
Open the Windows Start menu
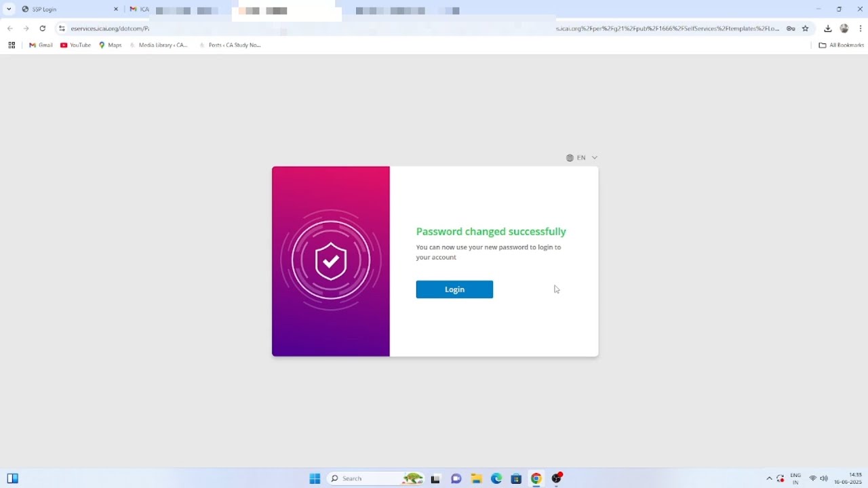point(315,479)
